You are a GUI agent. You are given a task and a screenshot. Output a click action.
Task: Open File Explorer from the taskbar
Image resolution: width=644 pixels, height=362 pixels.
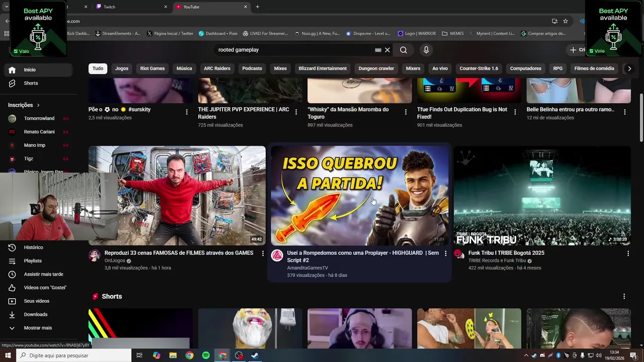pyautogui.click(x=173, y=355)
